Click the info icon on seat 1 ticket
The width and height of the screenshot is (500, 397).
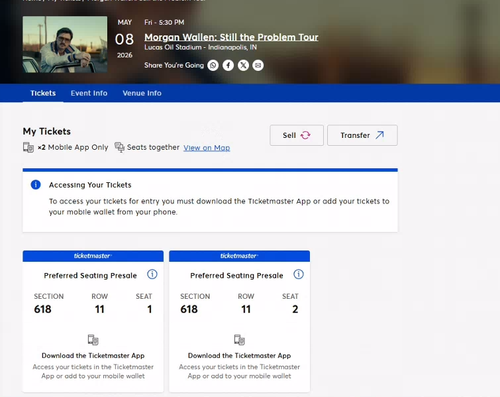152,274
